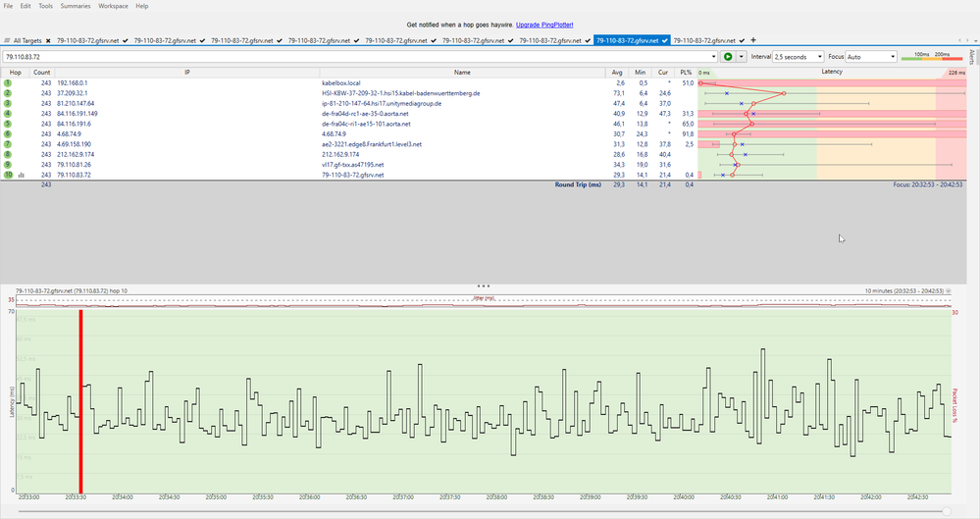The height and width of the screenshot is (519, 980).
Task: Click the green start trace button
Action: 728,57
